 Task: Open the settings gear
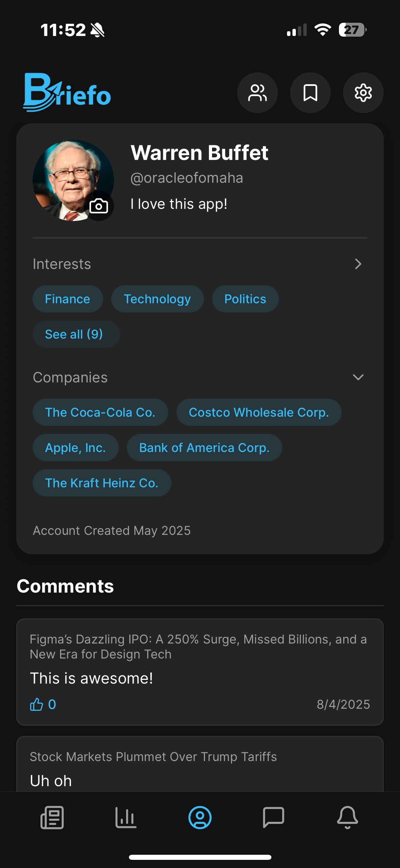tap(363, 93)
